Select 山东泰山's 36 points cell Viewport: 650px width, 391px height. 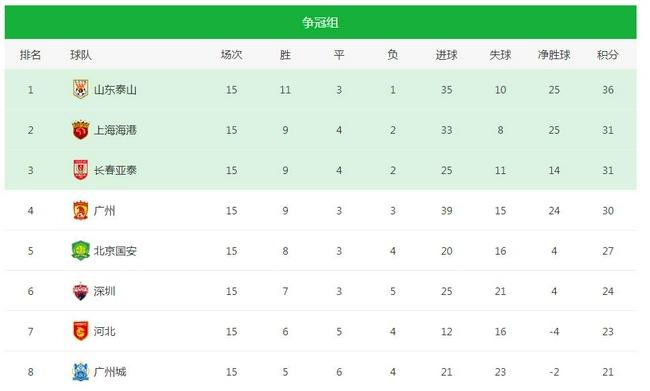608,90
